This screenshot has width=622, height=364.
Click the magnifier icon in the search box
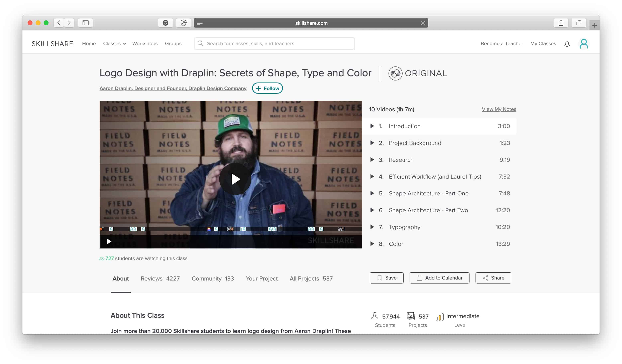(200, 43)
